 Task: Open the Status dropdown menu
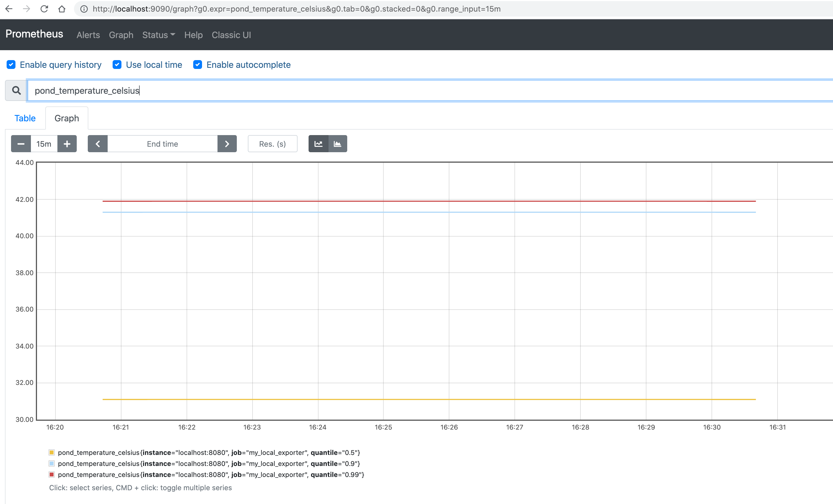tap(158, 35)
